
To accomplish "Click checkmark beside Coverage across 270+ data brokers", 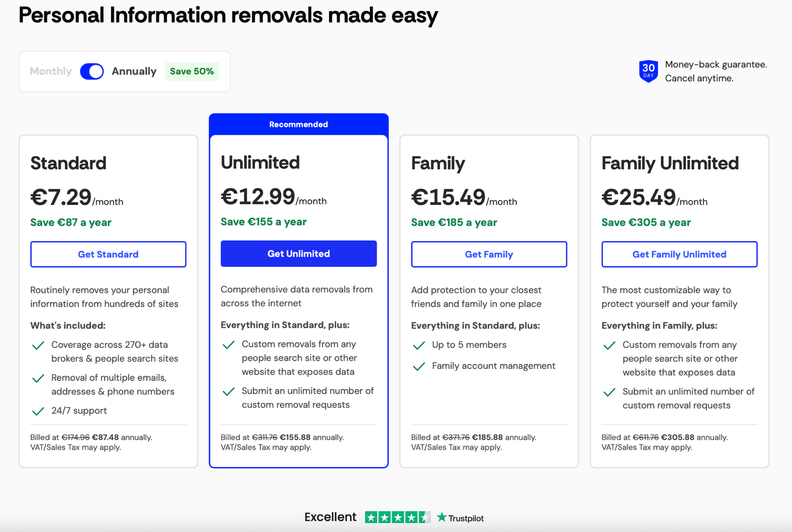I will tap(38, 345).
